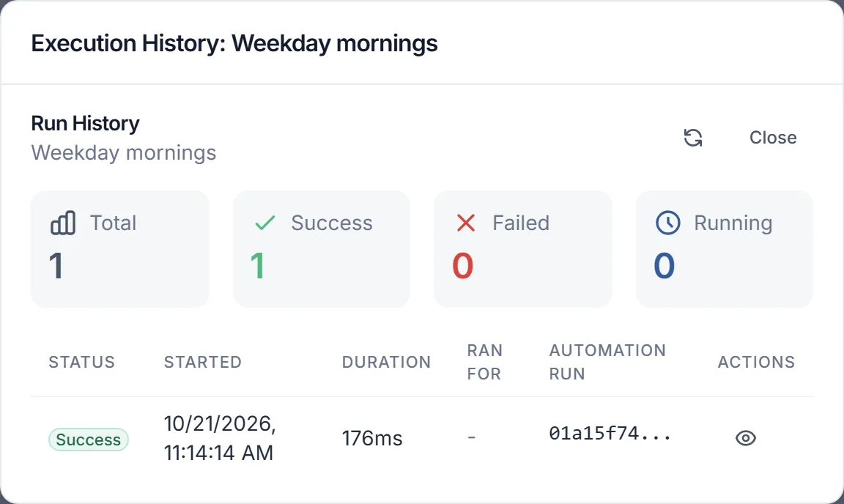Click the Total count value 1
844x504 pixels.
56,266
